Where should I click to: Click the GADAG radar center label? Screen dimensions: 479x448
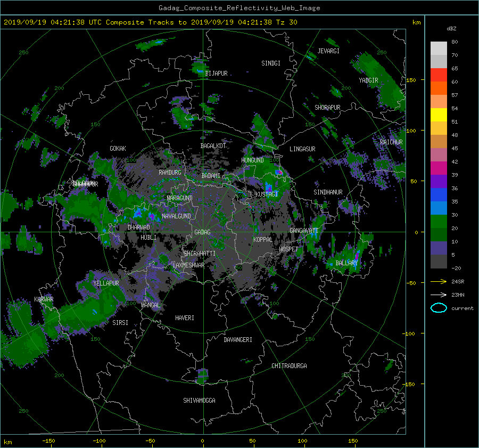click(x=202, y=232)
